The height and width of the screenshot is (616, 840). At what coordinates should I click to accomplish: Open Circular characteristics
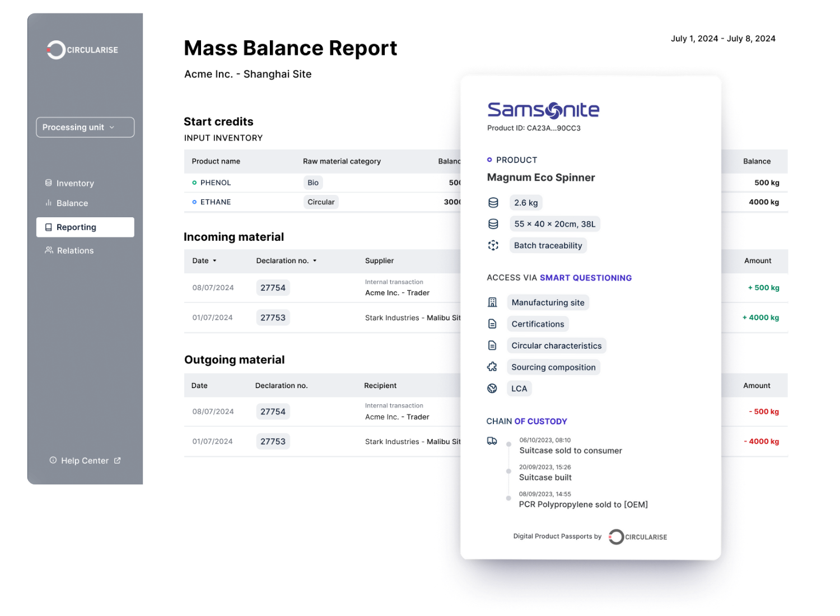pyautogui.click(x=557, y=346)
